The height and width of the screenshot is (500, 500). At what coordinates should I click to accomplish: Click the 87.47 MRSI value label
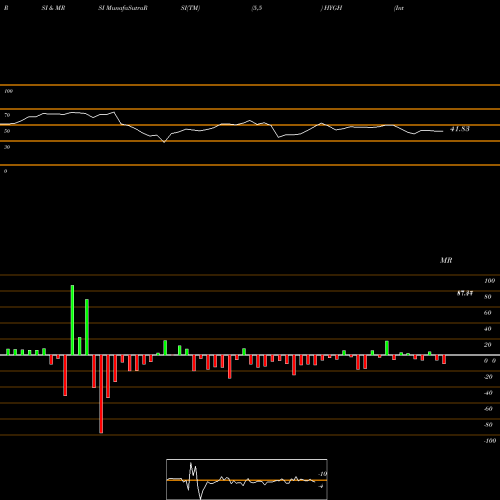(465, 293)
